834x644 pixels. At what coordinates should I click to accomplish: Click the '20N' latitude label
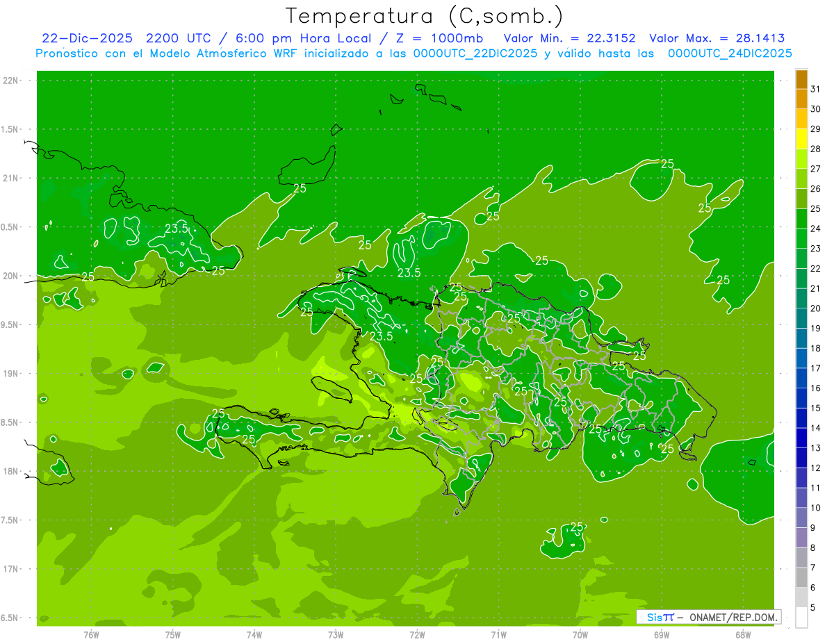pyautogui.click(x=11, y=276)
